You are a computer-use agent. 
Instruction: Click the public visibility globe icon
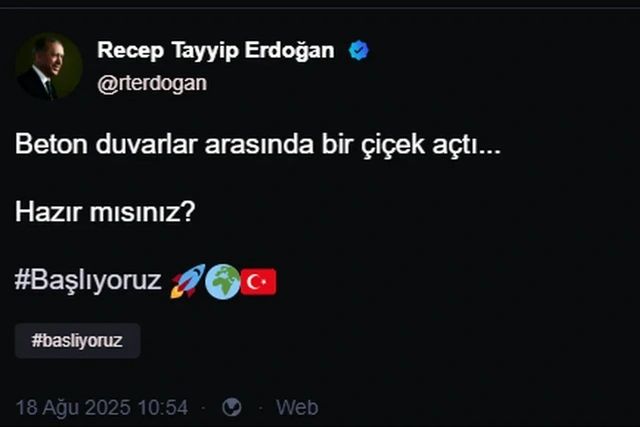pyautogui.click(x=232, y=407)
